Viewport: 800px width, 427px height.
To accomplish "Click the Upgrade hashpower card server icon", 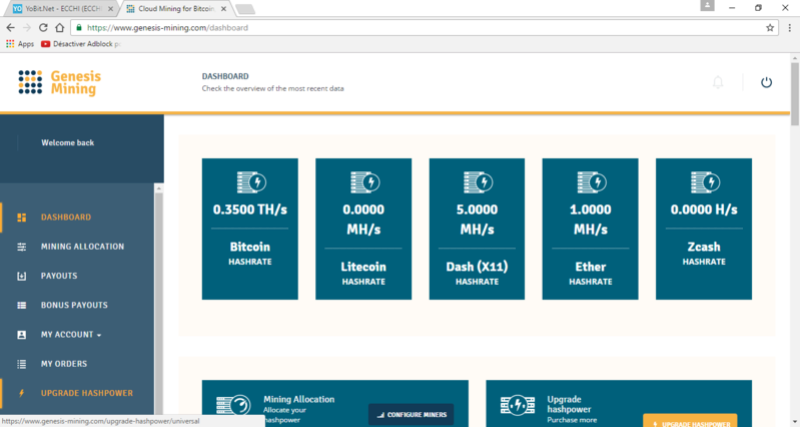I will [517, 405].
